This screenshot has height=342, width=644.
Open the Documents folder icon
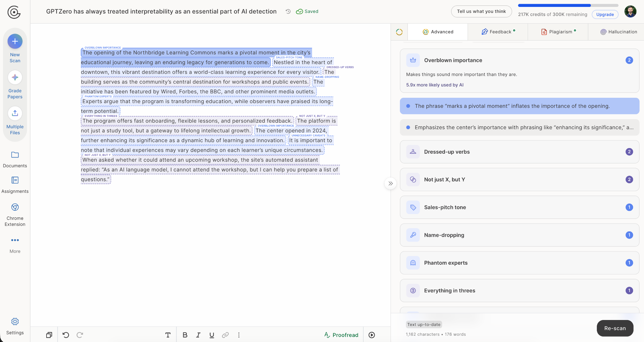[x=15, y=155]
